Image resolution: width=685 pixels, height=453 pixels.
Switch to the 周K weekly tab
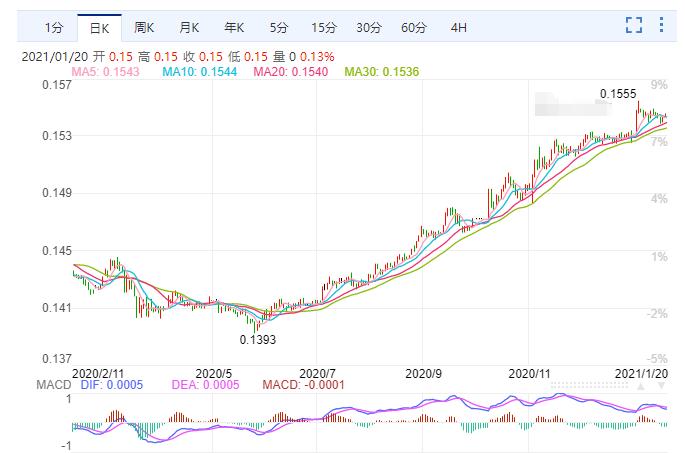[x=144, y=28]
